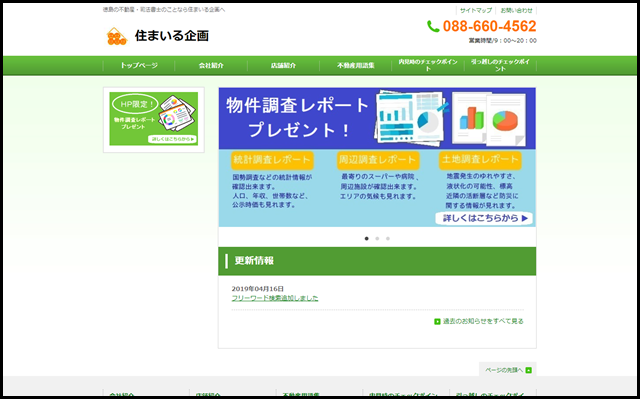640x399 pixels.
Task: Click the green phone icon beside 088-660-4562
Action: (x=433, y=27)
